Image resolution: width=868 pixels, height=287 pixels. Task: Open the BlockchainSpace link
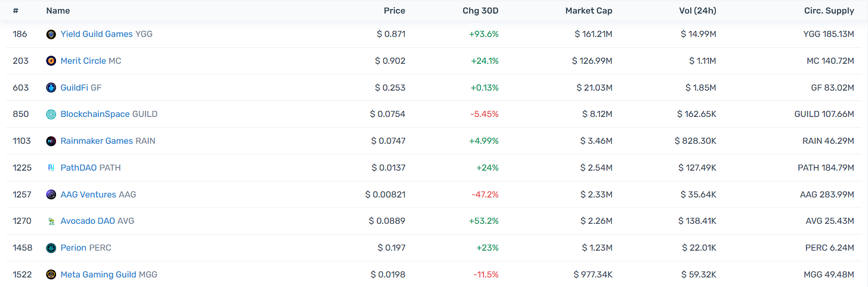[x=95, y=114]
